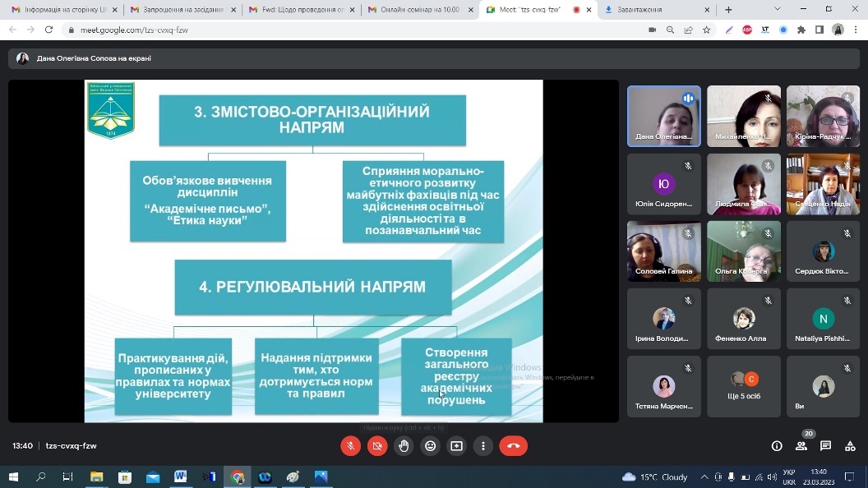Select Дана Олегівна participant tile
The width and height of the screenshot is (868, 488).
(663, 116)
